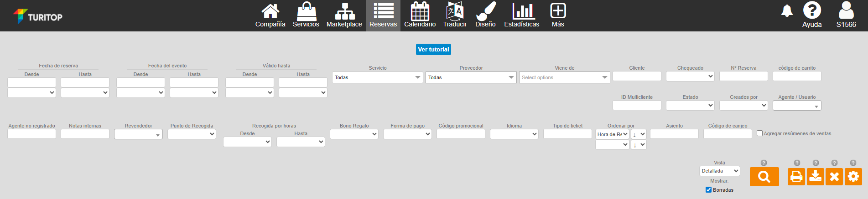Click the orange X clear filters icon
The width and height of the screenshot is (868, 199).
pyautogui.click(x=834, y=177)
